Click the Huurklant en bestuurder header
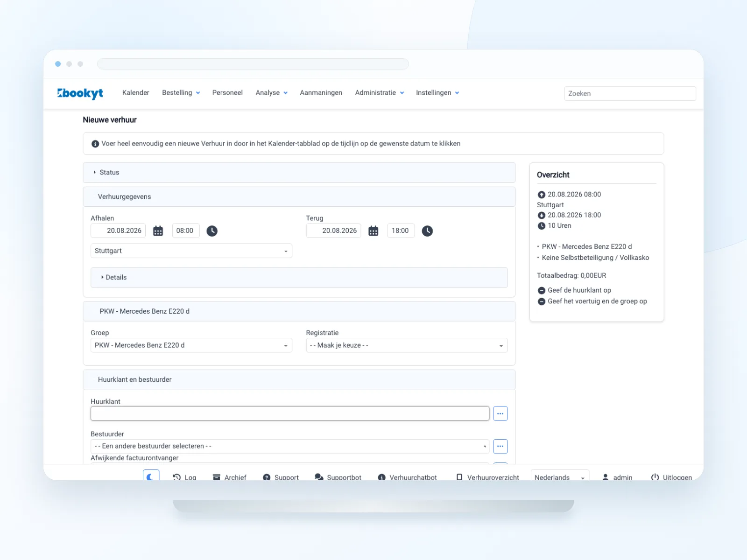Viewport: 747px width, 560px height. pos(299,380)
